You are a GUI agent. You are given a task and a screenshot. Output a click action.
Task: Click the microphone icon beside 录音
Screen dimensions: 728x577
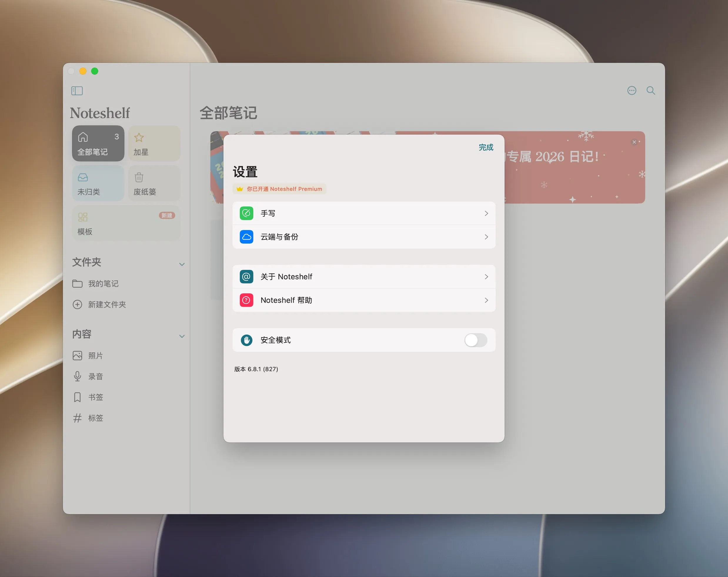(77, 376)
